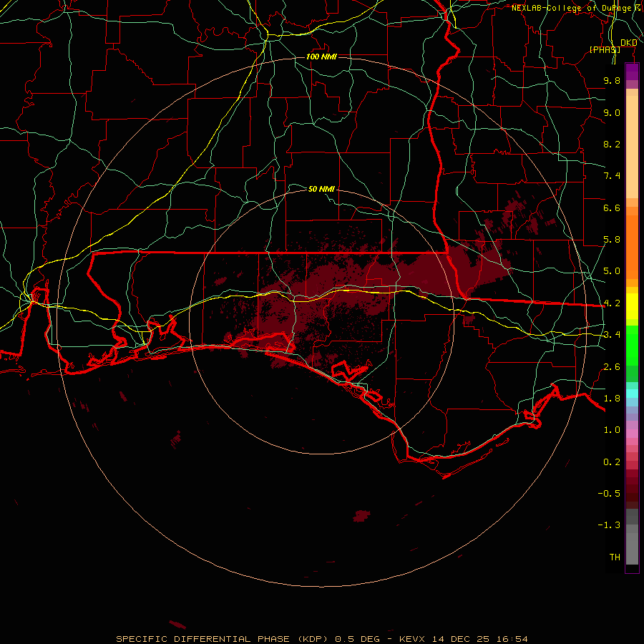Select the 1.0 scale value

click(612, 430)
